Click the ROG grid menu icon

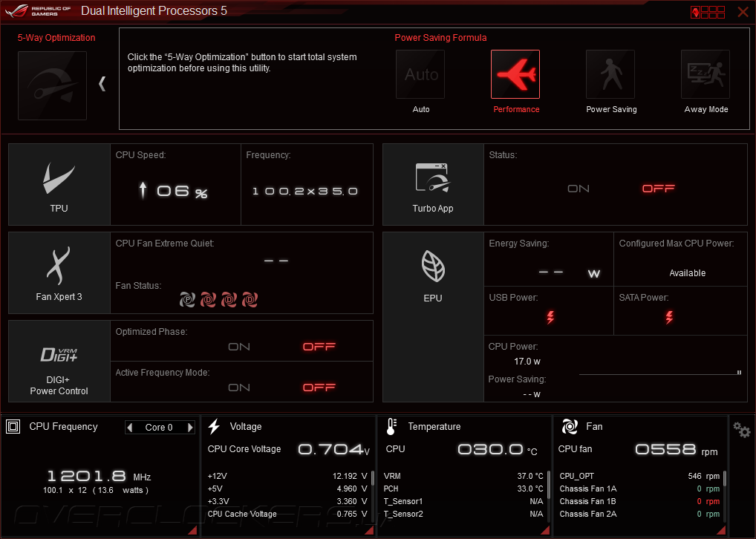[x=708, y=12]
